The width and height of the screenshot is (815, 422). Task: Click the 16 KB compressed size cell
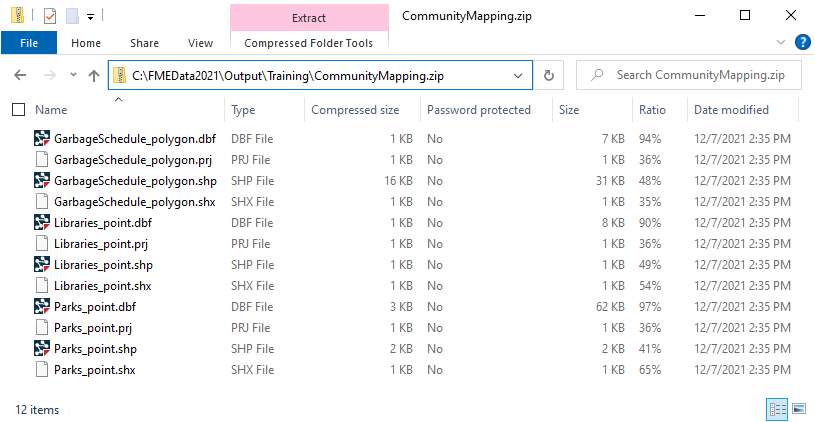pos(398,181)
